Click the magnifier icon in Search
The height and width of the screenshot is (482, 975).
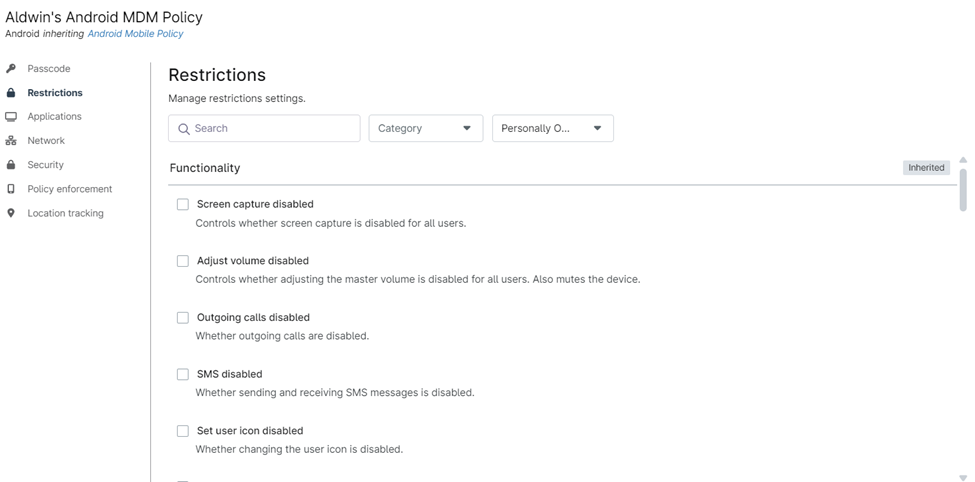(x=184, y=129)
